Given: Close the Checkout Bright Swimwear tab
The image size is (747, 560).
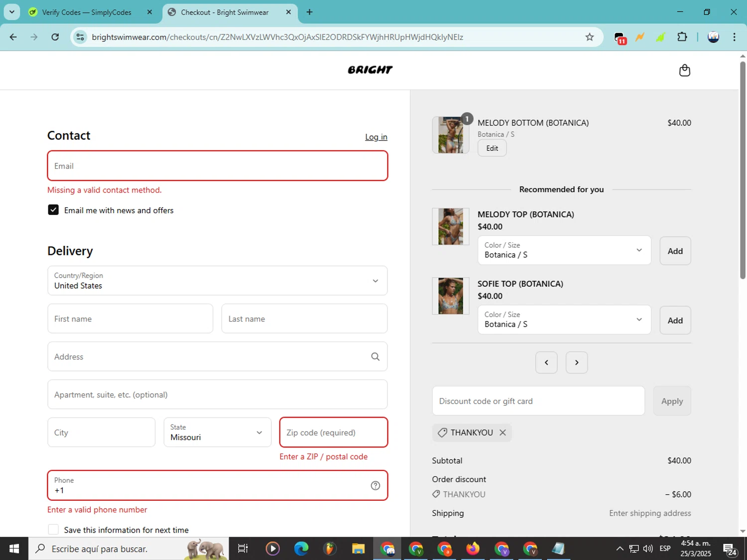Looking at the screenshot, I should [288, 12].
